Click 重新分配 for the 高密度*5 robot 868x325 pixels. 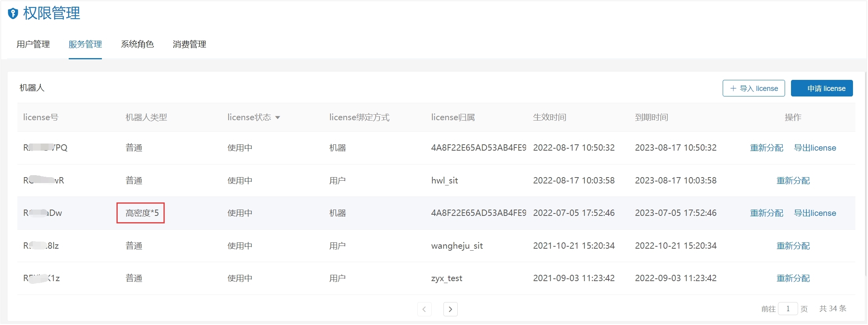coord(767,213)
